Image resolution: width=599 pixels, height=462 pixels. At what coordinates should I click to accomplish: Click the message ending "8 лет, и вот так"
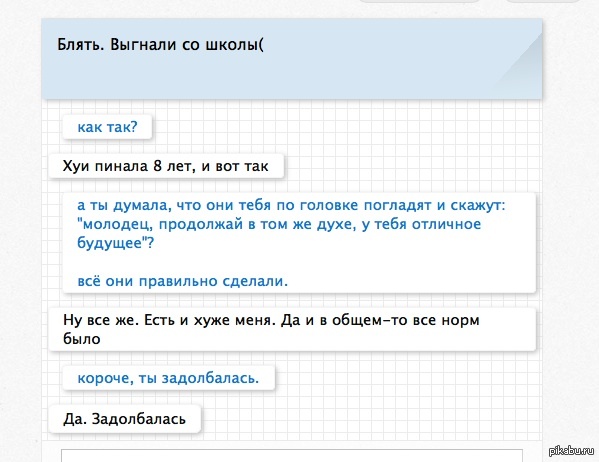click(166, 166)
